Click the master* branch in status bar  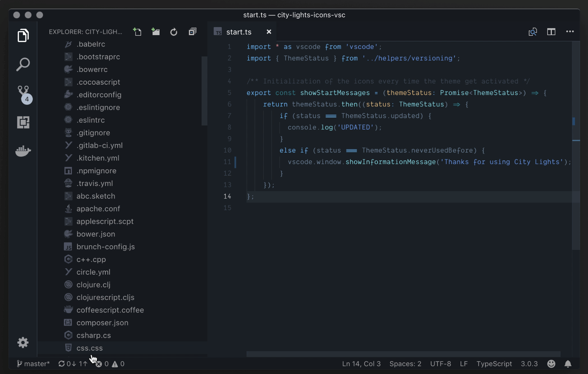[x=33, y=364]
